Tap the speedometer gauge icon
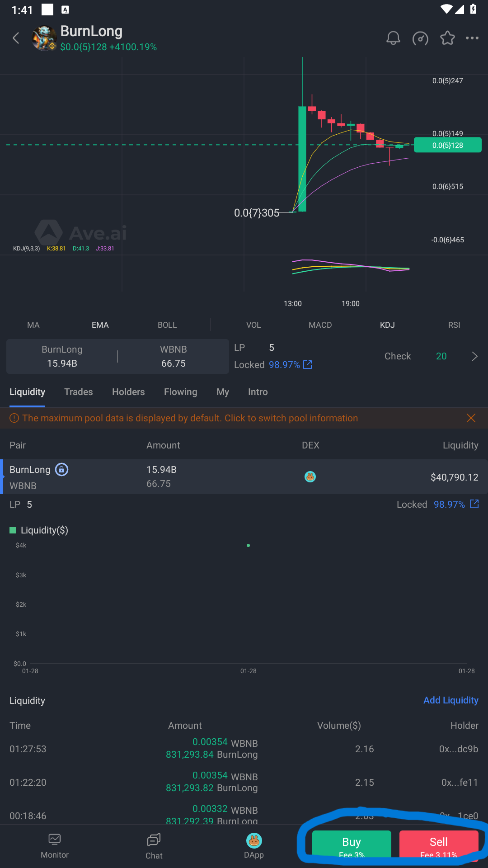488x868 pixels. pyautogui.click(x=420, y=38)
